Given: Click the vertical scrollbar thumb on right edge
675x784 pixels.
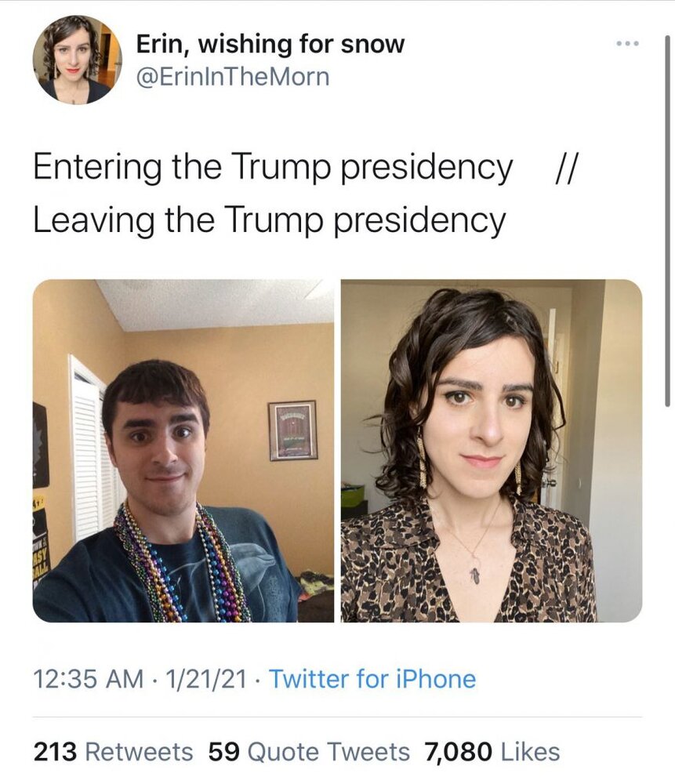Looking at the screenshot, I should (667, 220).
